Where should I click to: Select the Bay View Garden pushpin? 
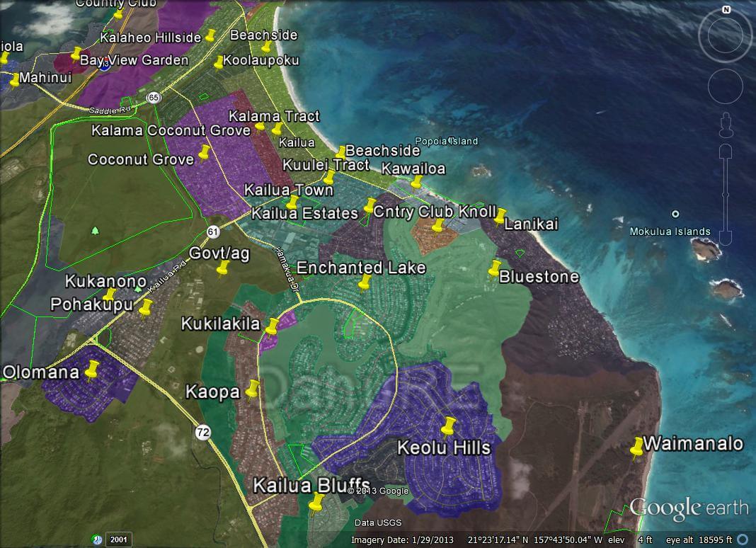point(76,54)
